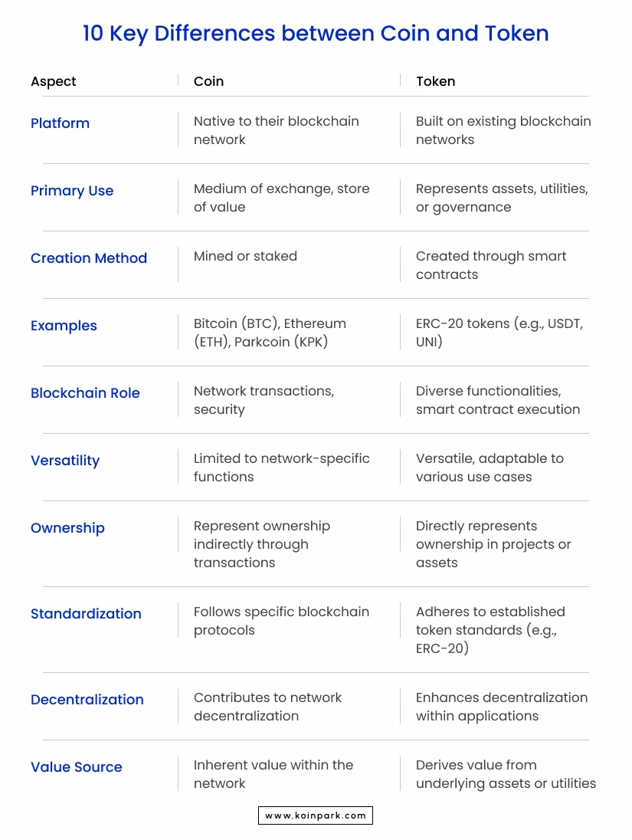The image size is (632, 840).
Task: Click the 'ERC-20 tokens (e.g., USDT, UNI)' cell
Action: pyautogui.click(x=499, y=333)
